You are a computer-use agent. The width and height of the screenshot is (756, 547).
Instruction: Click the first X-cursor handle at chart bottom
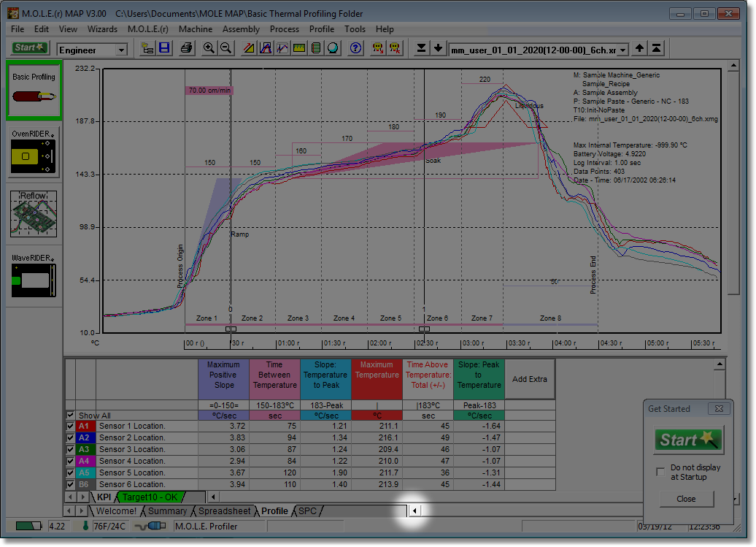(x=231, y=329)
